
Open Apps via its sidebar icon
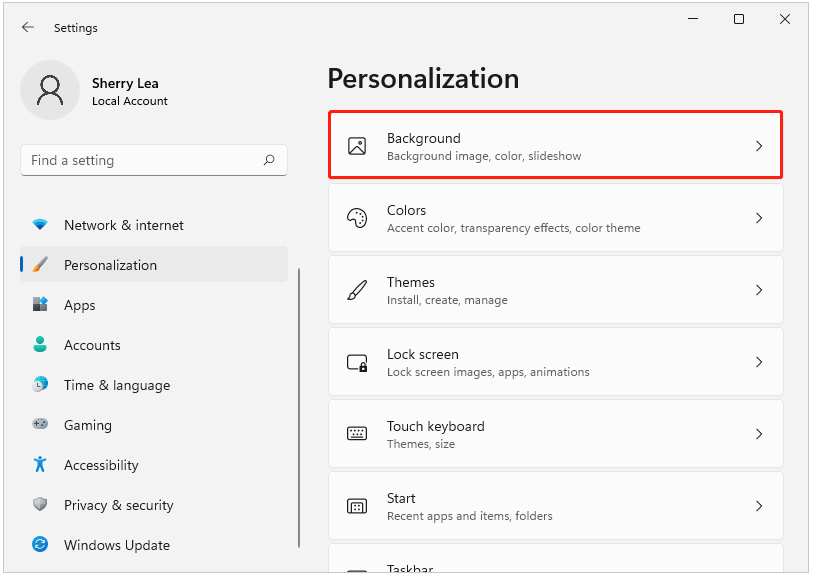[41, 305]
